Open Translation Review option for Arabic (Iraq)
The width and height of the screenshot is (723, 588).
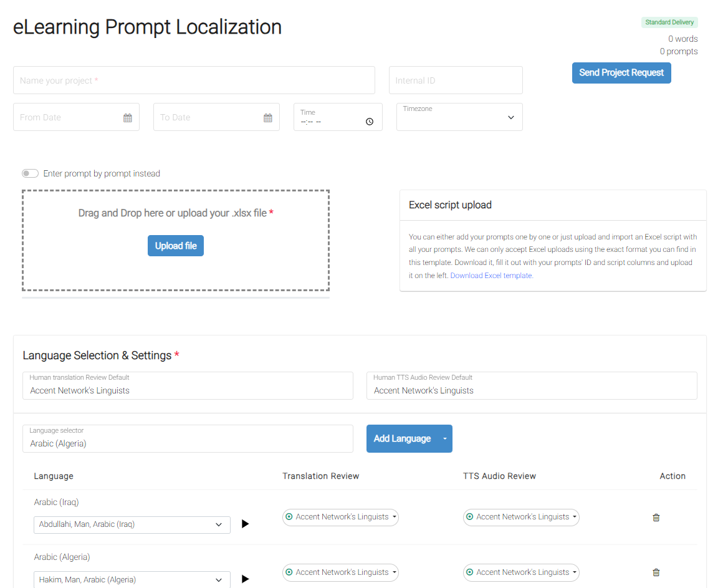click(340, 517)
